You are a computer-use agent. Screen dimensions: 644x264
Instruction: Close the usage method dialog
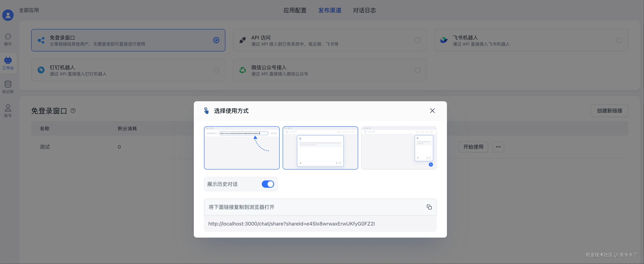pos(432,111)
